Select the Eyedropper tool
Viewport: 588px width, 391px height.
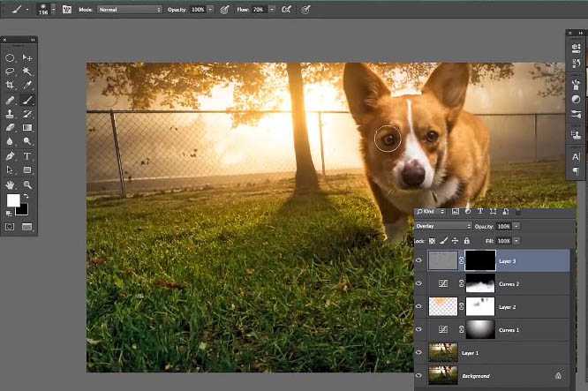pos(27,86)
